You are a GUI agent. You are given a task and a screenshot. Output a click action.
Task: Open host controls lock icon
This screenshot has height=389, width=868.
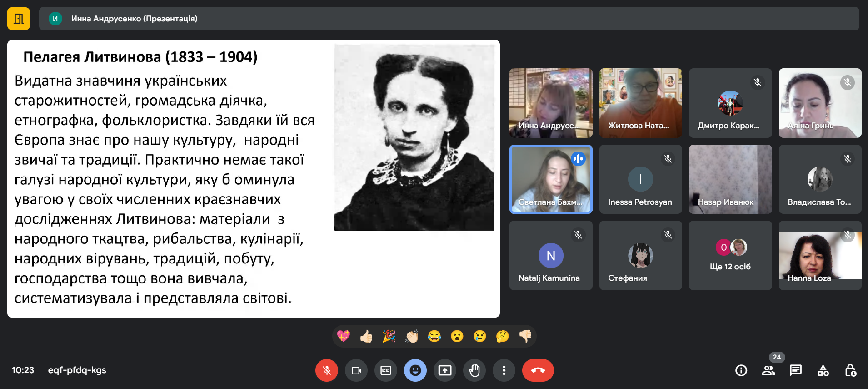850,370
